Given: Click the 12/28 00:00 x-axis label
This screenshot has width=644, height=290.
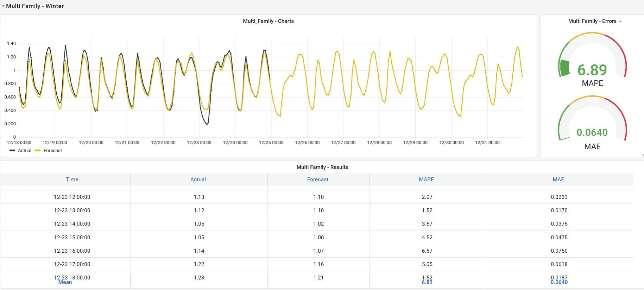Looking at the screenshot, I should 379,143.
